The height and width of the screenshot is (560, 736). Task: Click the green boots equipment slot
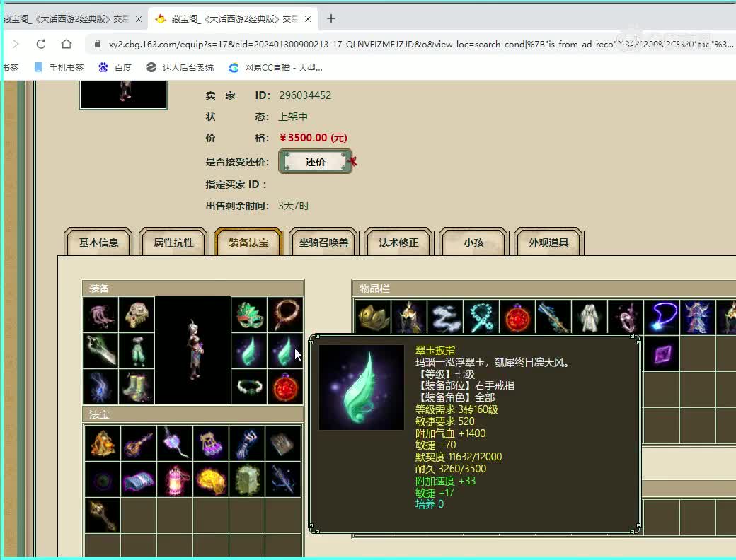coord(137,387)
